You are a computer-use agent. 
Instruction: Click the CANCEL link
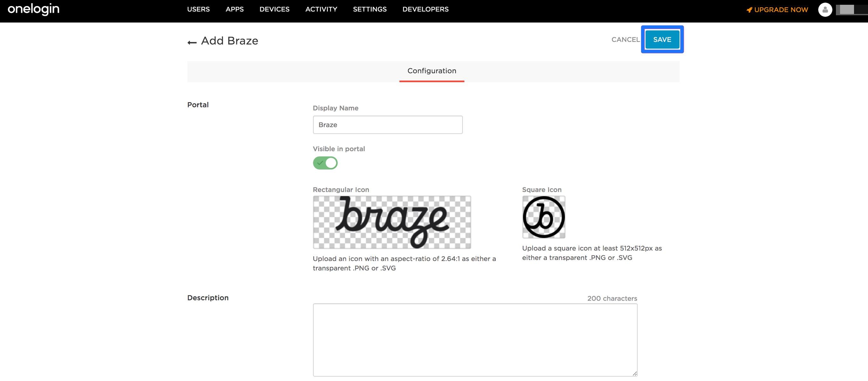point(625,40)
